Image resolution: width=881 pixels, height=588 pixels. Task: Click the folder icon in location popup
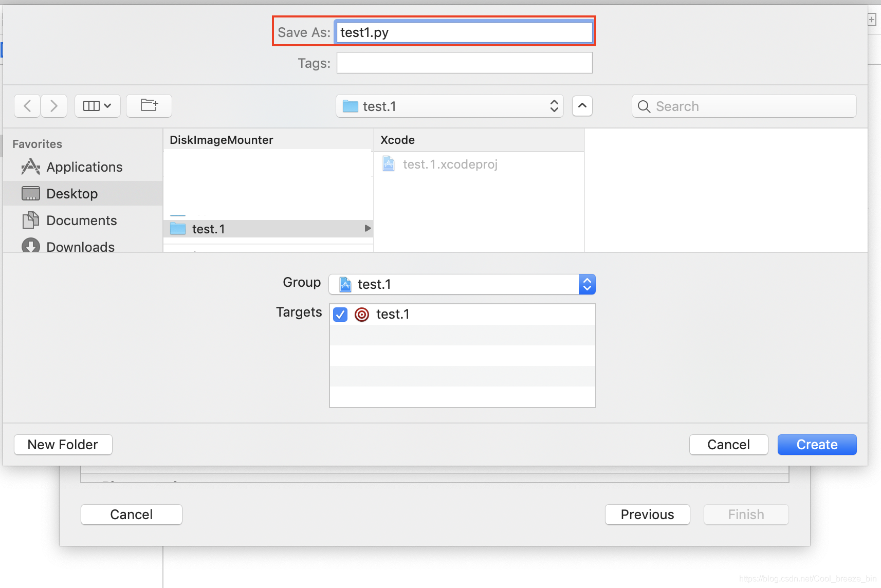click(350, 106)
